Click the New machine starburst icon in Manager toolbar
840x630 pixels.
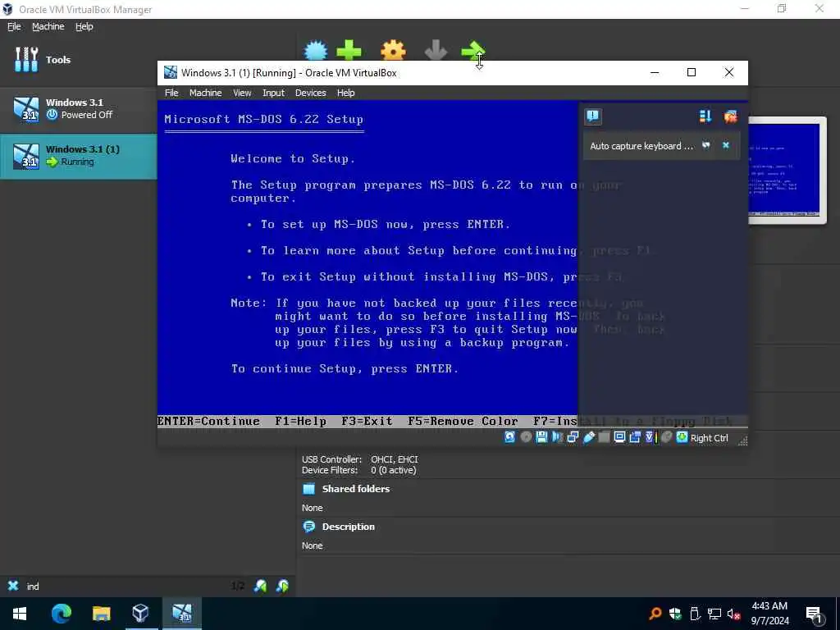316,50
